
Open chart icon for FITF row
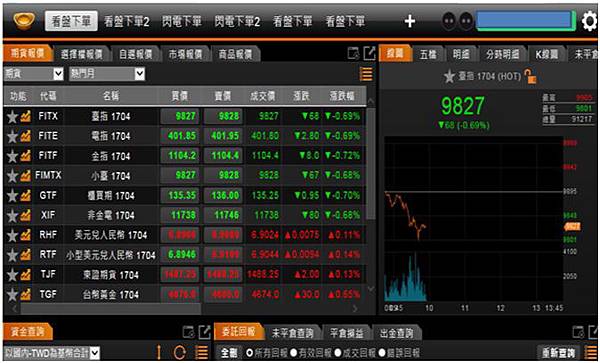pos(26,156)
